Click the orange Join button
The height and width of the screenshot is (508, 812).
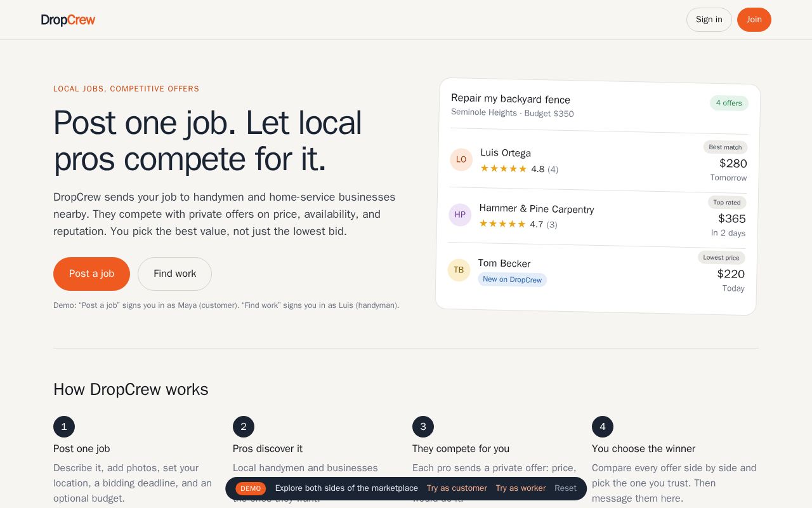pyautogui.click(x=754, y=20)
